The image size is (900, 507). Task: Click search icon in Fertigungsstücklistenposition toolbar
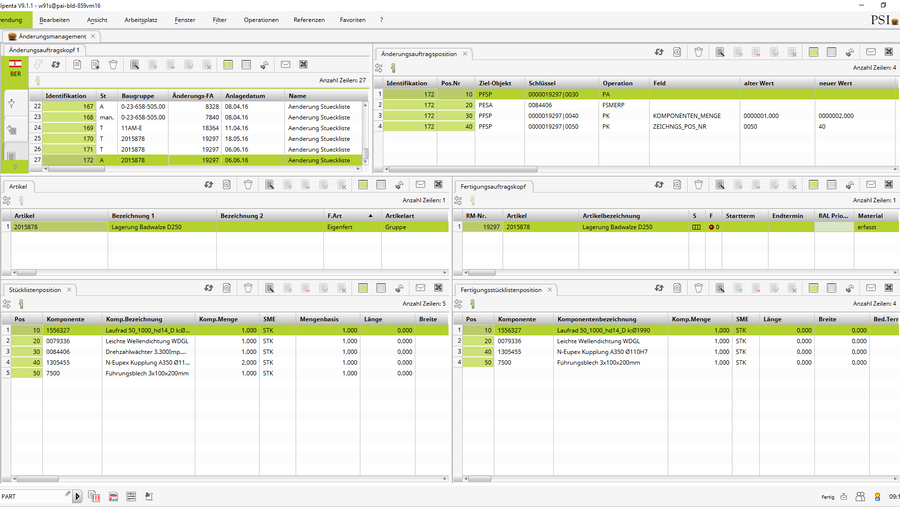click(720, 288)
